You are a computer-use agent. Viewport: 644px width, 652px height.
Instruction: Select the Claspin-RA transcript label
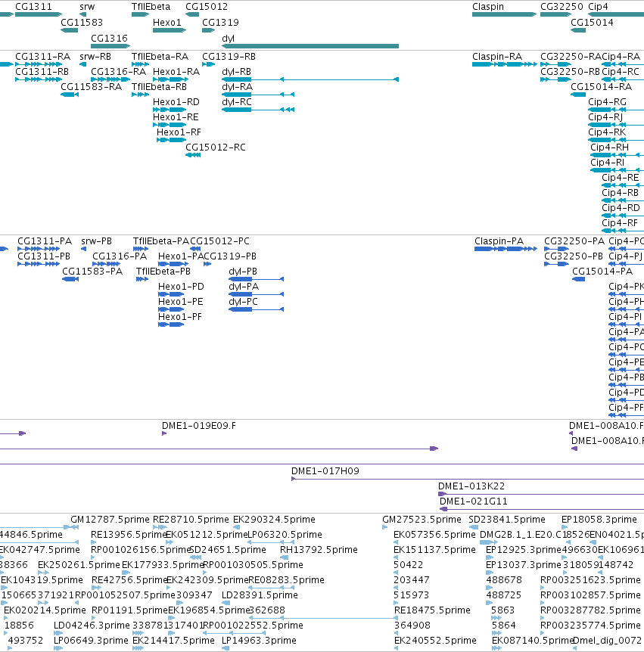coord(497,57)
